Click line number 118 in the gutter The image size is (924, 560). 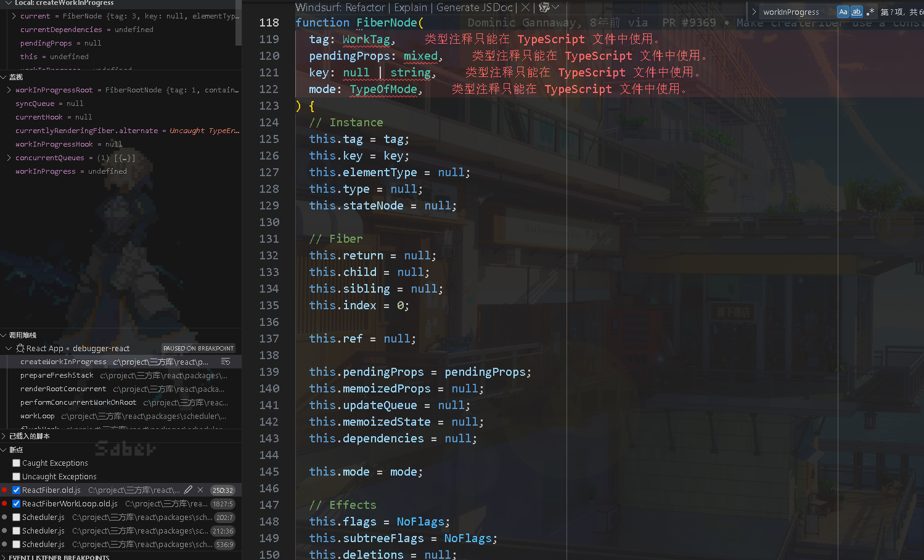click(269, 23)
